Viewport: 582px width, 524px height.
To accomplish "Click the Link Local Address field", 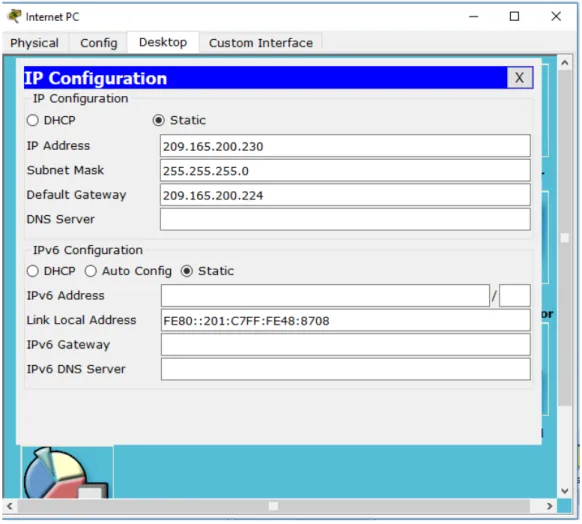I will (346, 320).
